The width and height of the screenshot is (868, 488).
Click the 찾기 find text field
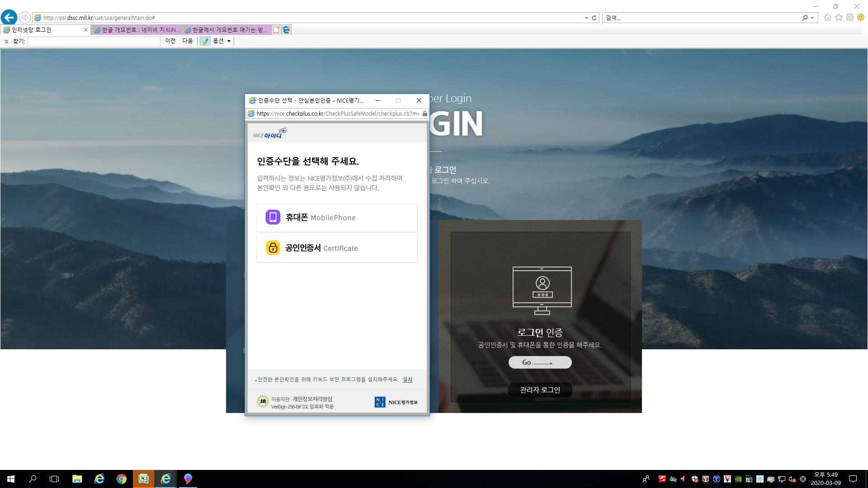(x=94, y=41)
